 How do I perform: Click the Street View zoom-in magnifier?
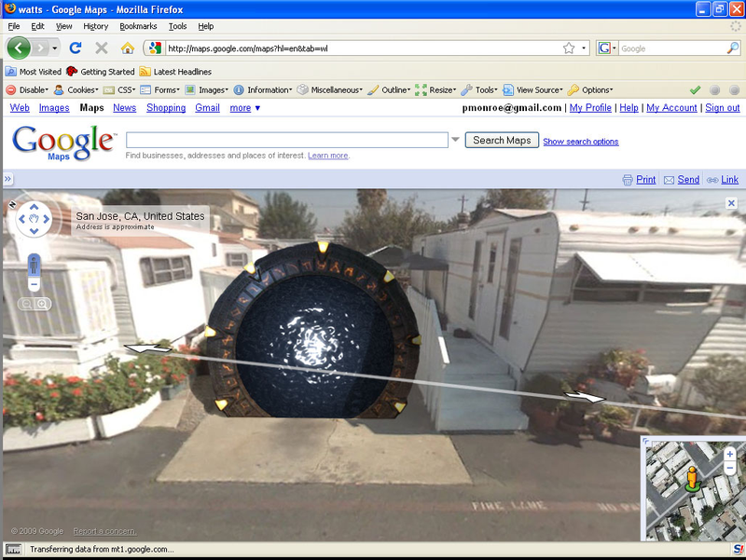pos(42,304)
